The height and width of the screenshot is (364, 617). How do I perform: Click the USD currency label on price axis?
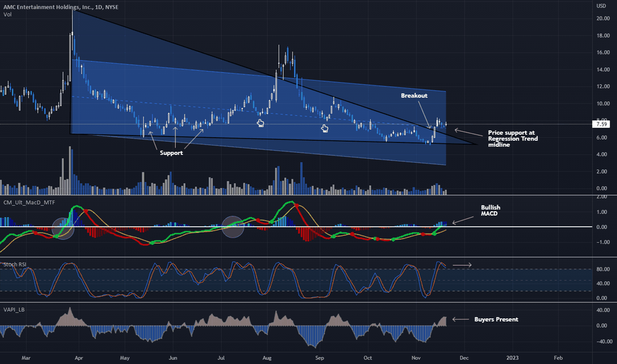tap(601, 6)
